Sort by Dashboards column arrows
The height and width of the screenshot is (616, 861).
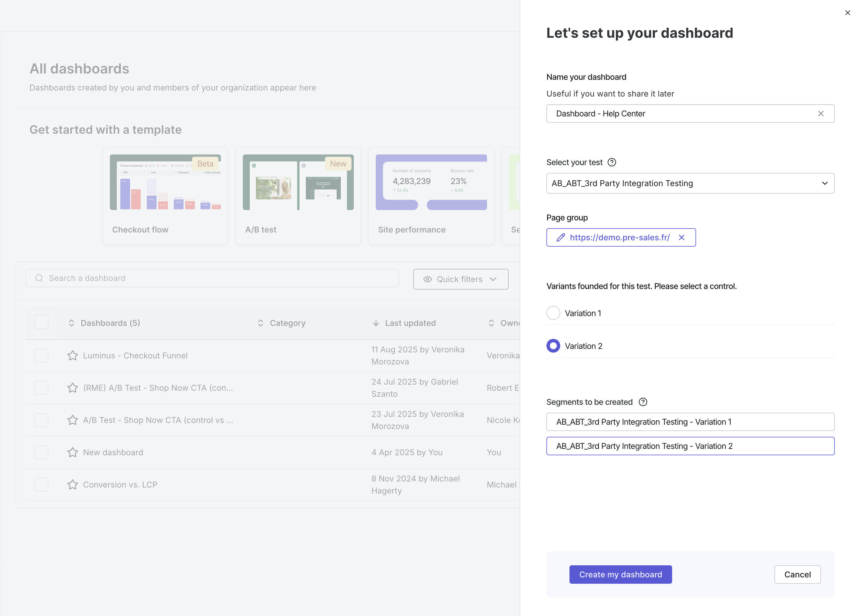[72, 323]
